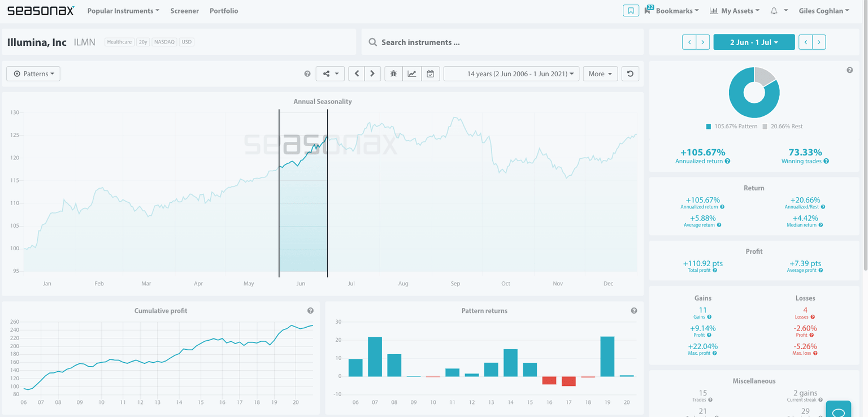Viewport: 868px width, 417px height.
Task: Open the Giles Coghlan account menu
Action: 823,11
